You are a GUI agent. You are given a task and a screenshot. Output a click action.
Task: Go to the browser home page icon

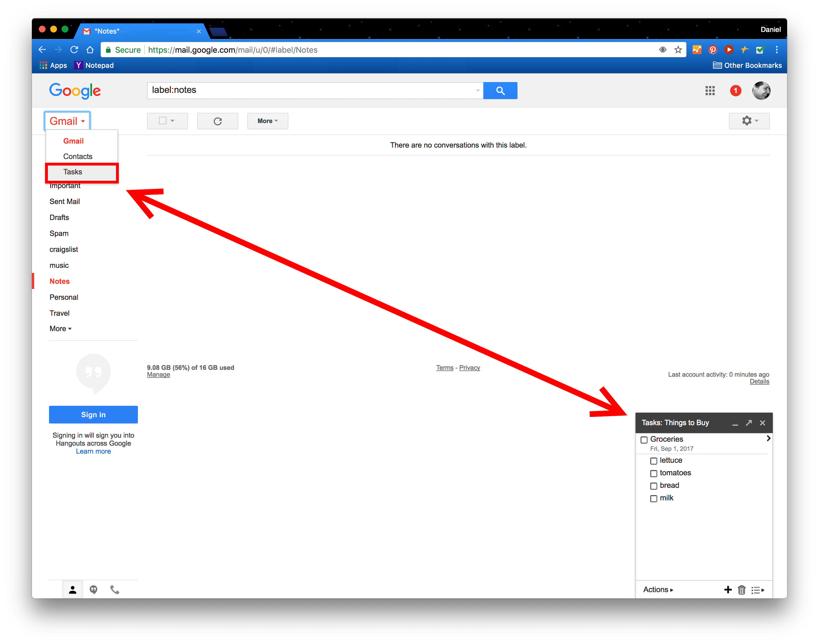click(x=90, y=50)
